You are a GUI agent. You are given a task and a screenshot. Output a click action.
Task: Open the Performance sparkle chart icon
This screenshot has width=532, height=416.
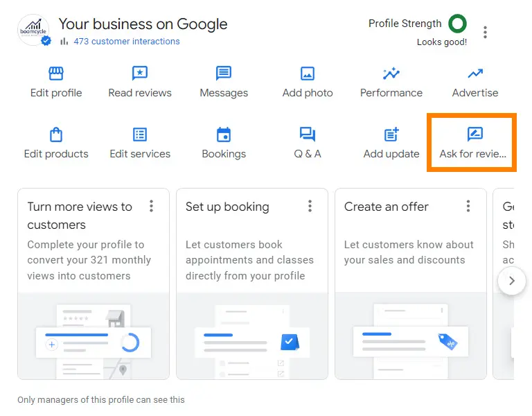tap(391, 73)
